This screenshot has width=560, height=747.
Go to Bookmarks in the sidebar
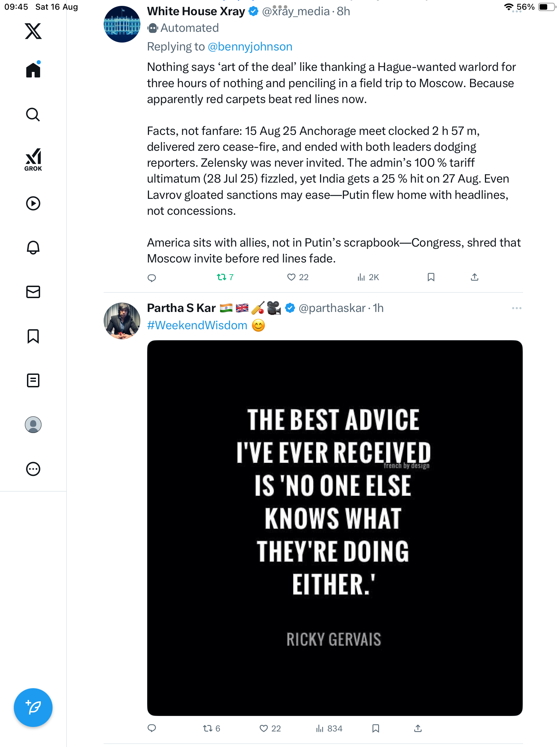(x=33, y=336)
